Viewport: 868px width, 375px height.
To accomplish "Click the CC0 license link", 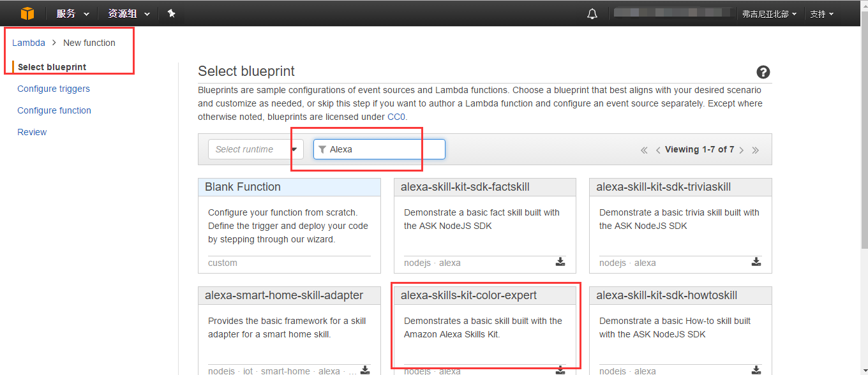I will pyautogui.click(x=396, y=117).
